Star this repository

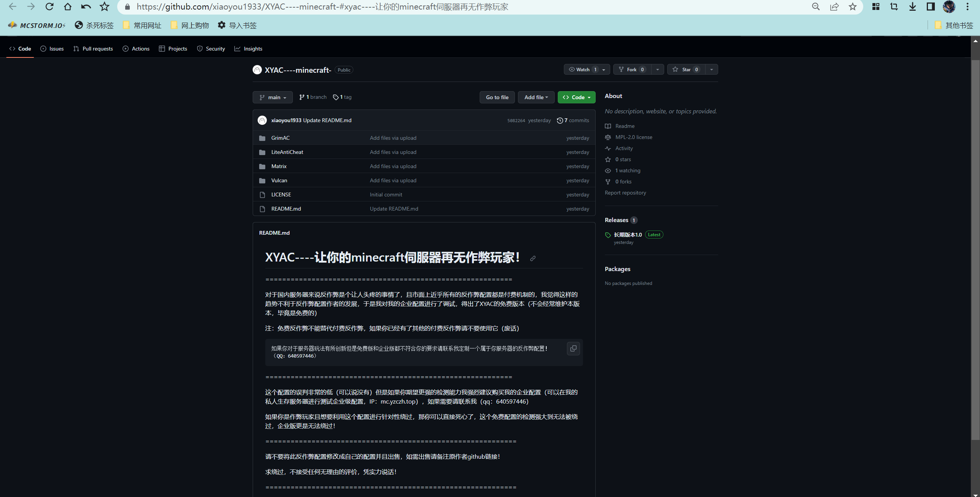686,69
